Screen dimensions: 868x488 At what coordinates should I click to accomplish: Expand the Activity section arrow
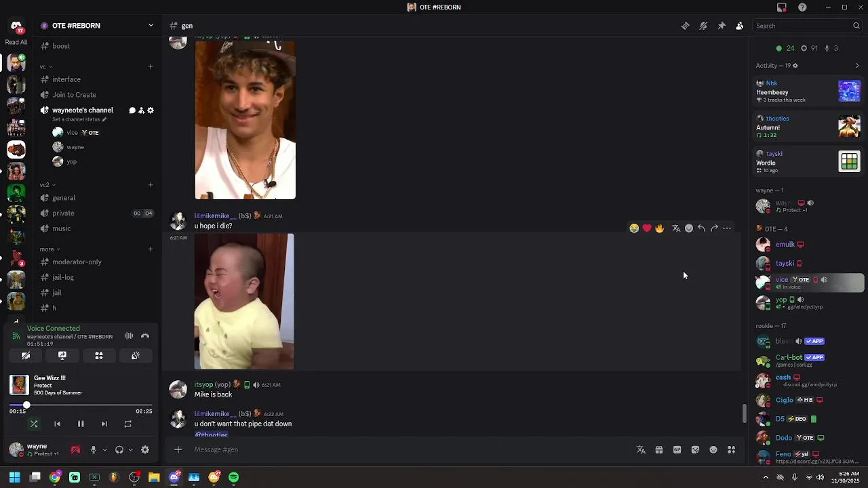coord(857,66)
